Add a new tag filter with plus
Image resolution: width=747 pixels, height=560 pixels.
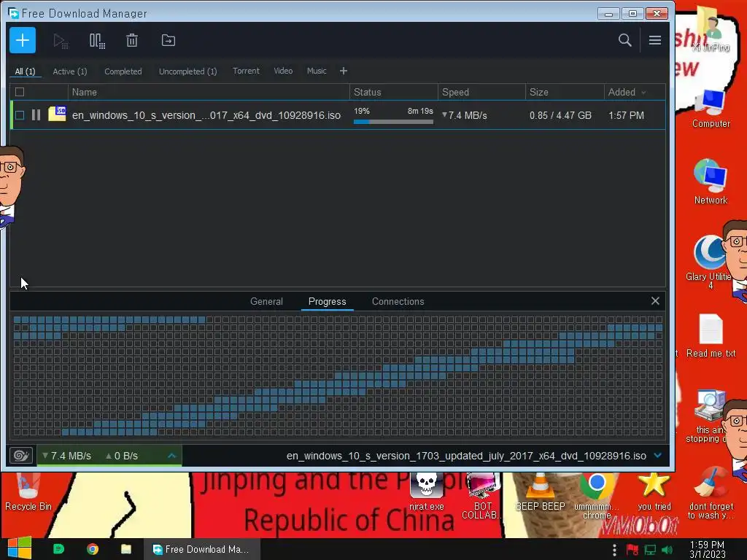click(344, 71)
